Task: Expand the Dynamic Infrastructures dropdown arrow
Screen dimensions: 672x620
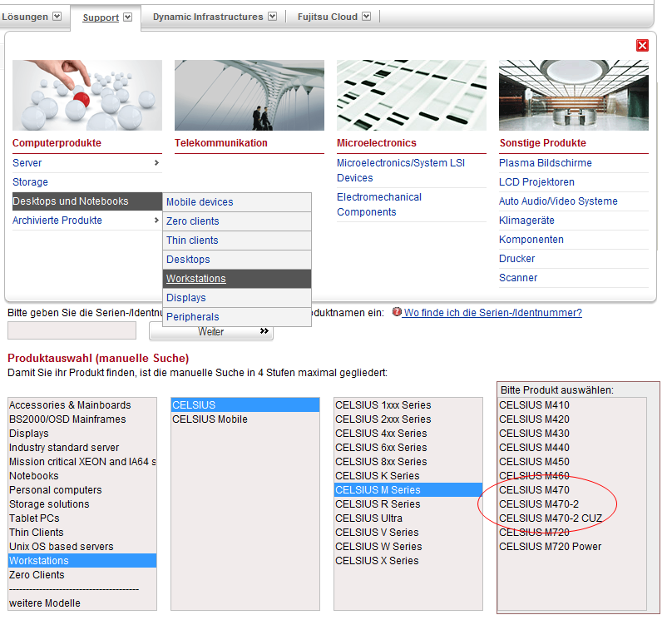Action: [273, 17]
